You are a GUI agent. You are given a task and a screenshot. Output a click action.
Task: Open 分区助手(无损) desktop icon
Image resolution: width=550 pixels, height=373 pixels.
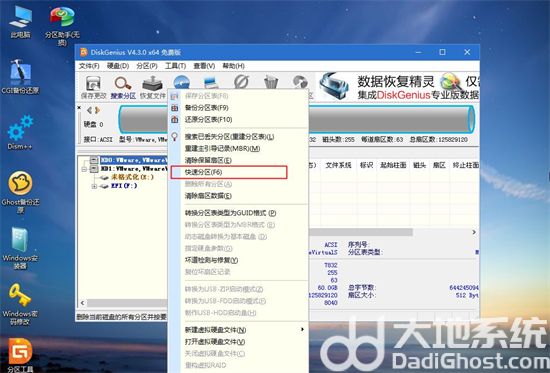(62, 26)
